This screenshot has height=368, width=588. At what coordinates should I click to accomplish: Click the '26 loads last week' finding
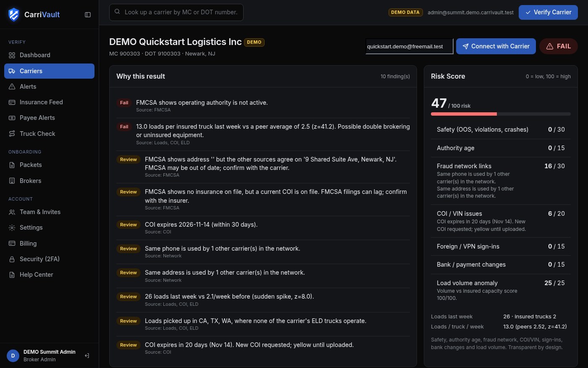click(263, 300)
